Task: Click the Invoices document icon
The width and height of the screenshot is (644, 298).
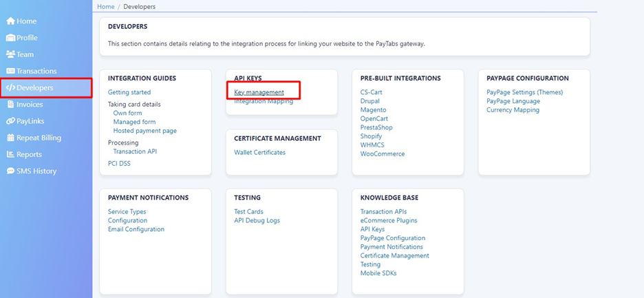Action: [10, 105]
